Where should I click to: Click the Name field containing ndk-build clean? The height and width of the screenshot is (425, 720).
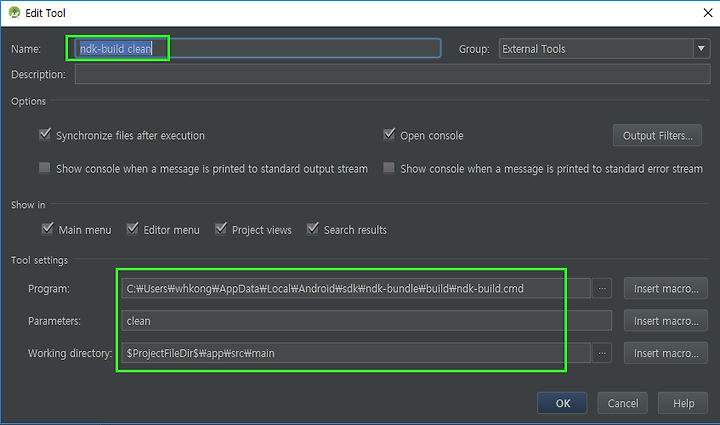click(x=258, y=49)
